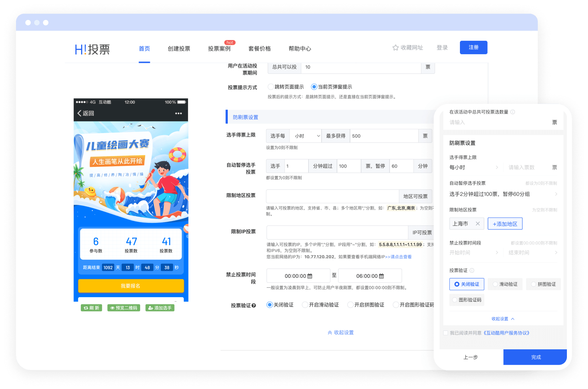Click the H!投票 logo
This screenshot has width=588, height=389.
click(92, 49)
